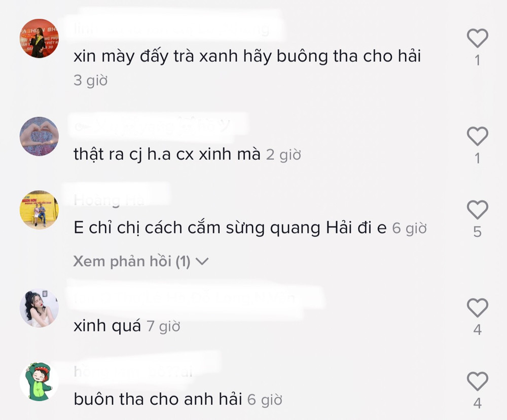Open blurred username above 'thật ra cj'
507x420 pixels.
point(152,126)
